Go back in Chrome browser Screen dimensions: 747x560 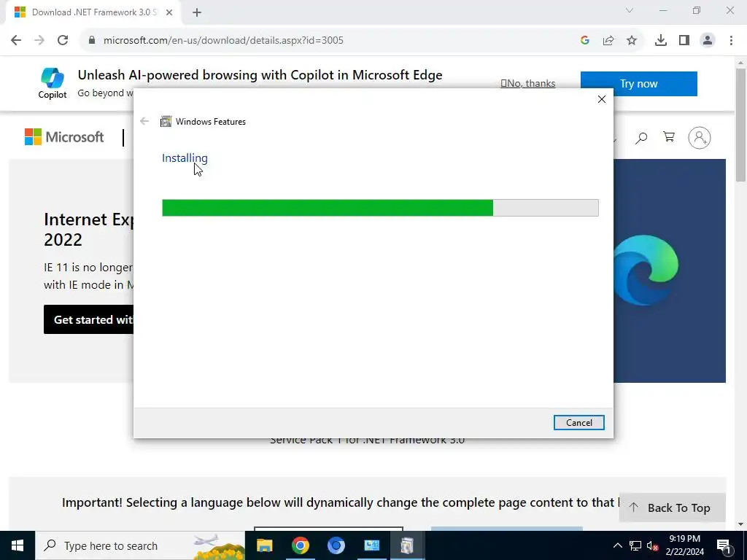coord(16,40)
